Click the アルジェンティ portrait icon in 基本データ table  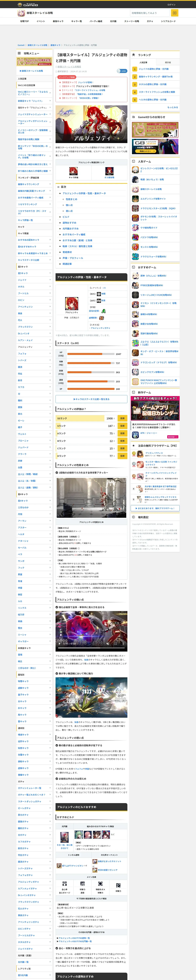pos(72,304)
